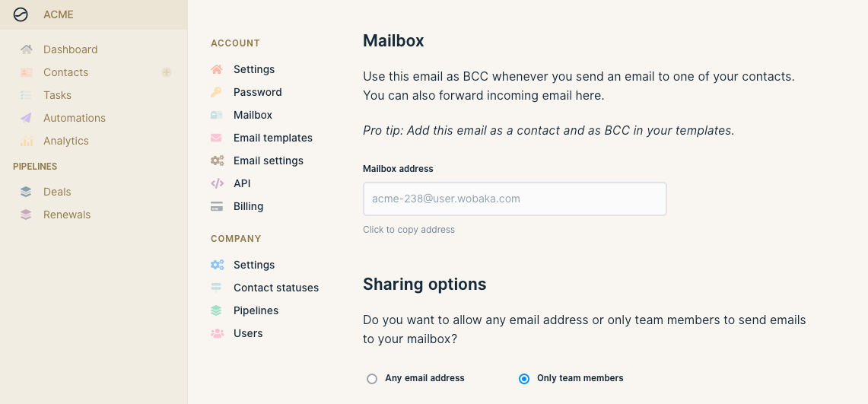
Task: Copy the mailbox address field
Action: (515, 199)
